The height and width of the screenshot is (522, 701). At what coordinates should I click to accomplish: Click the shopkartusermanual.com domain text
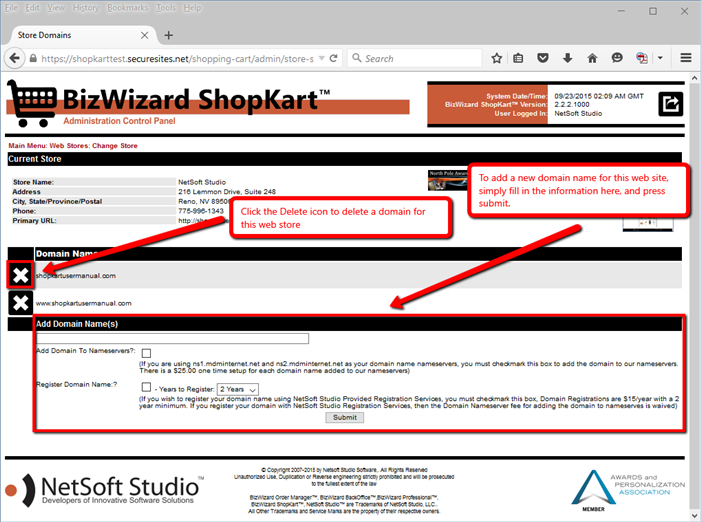pyautogui.click(x=76, y=276)
